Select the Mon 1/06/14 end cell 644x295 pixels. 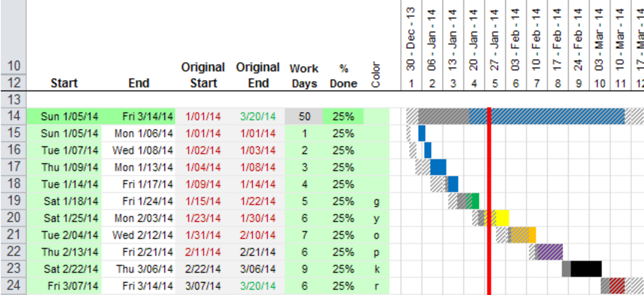(138, 133)
